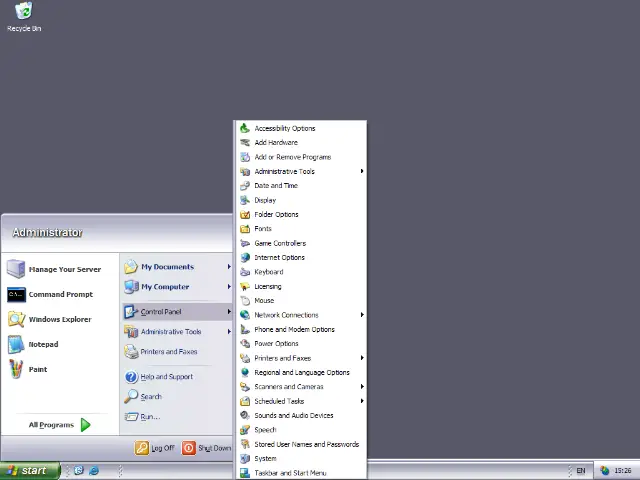Viewport: 640px width, 480px height.
Task: Click the Add or Remove Programs icon
Action: 245,157
